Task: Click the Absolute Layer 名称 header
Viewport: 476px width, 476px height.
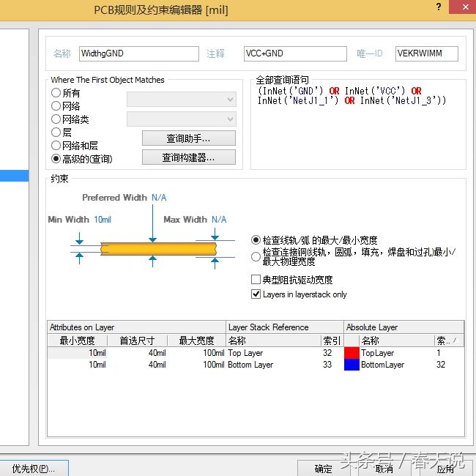Action: 396,341
